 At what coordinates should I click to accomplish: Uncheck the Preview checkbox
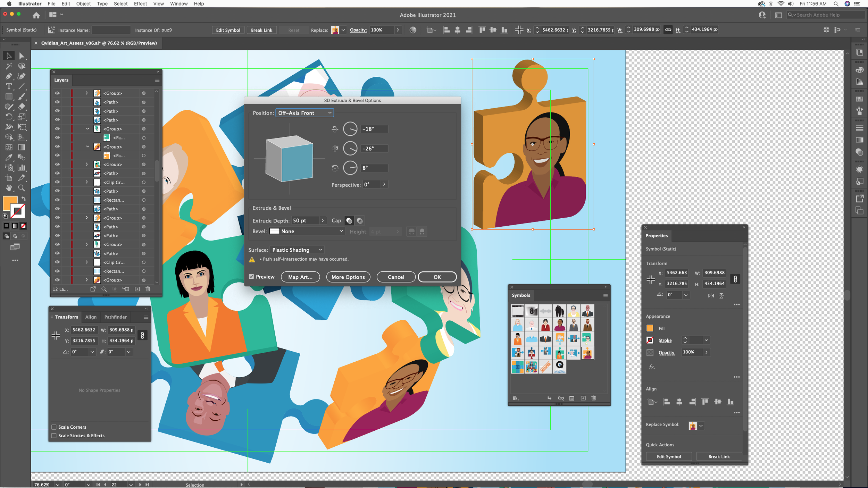pyautogui.click(x=251, y=277)
